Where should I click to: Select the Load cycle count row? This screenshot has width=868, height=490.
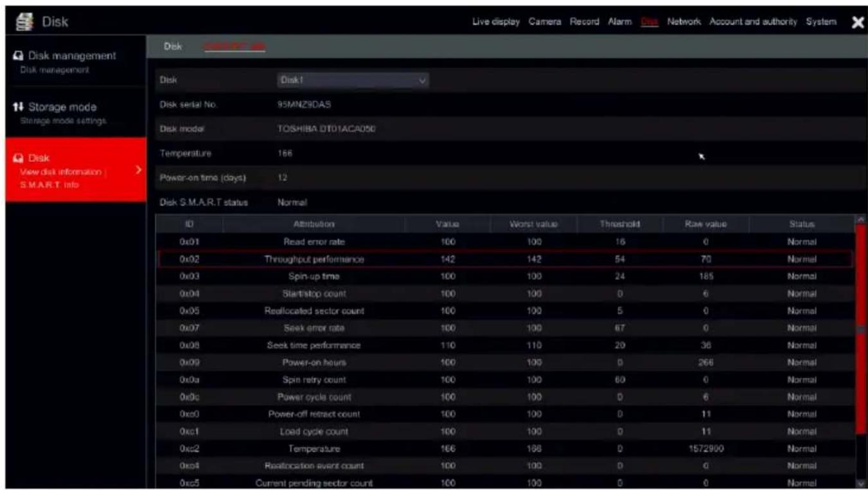506,431
